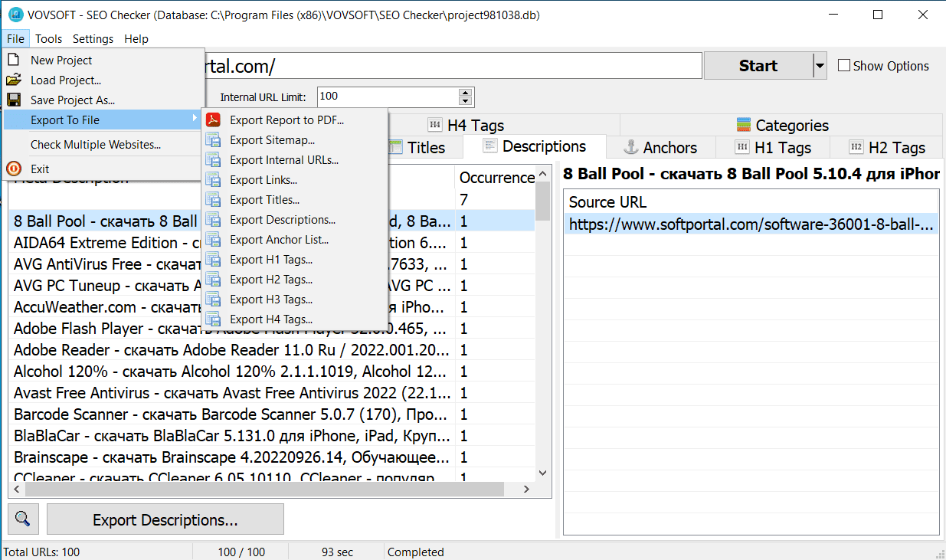Viewport: 946px width, 560px height.
Task: Select Export Report to PDF
Action: pyautogui.click(x=294, y=120)
